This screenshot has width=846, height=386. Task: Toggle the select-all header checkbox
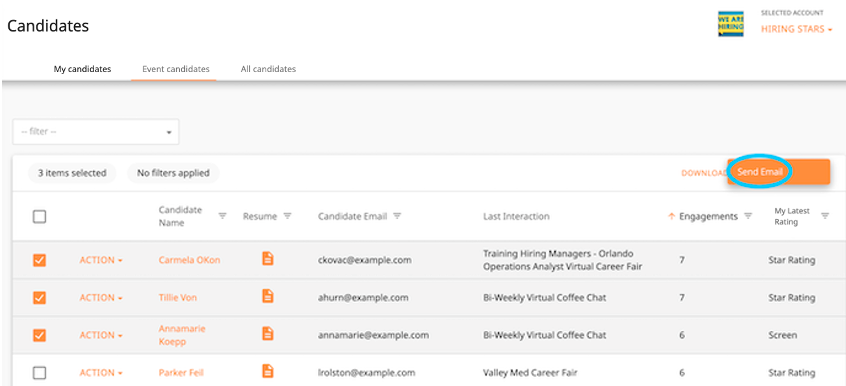39,216
